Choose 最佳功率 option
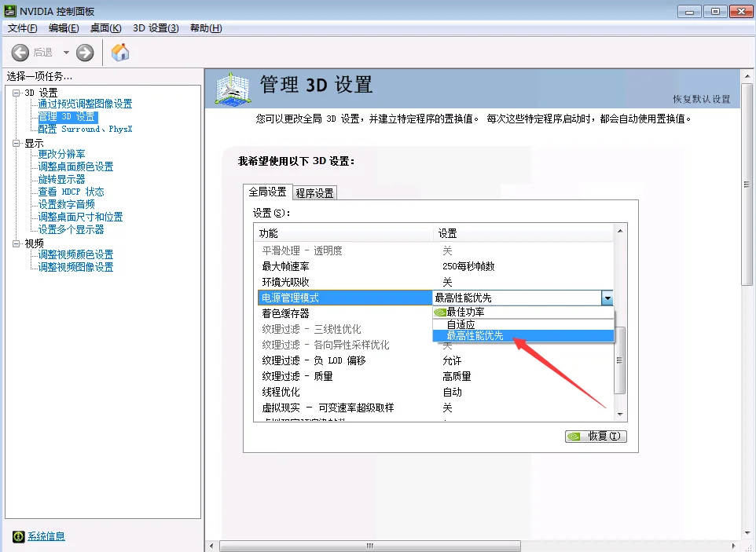The height and width of the screenshot is (552, 756). (x=523, y=313)
